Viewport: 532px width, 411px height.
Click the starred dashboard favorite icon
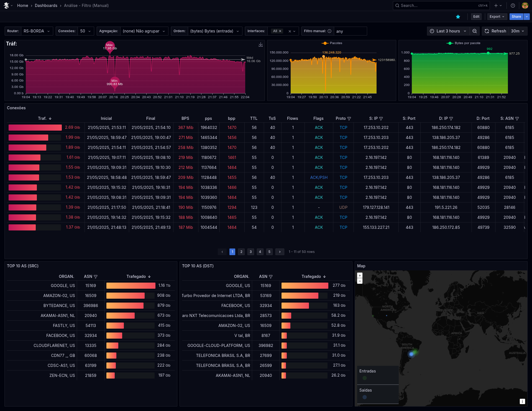click(x=458, y=17)
